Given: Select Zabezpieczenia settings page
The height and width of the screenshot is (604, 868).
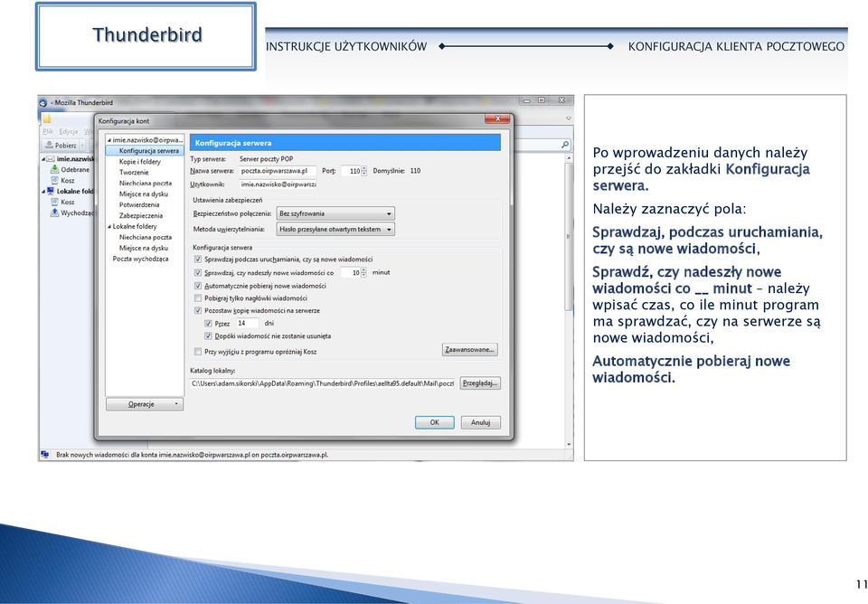Looking at the screenshot, I should [141, 215].
